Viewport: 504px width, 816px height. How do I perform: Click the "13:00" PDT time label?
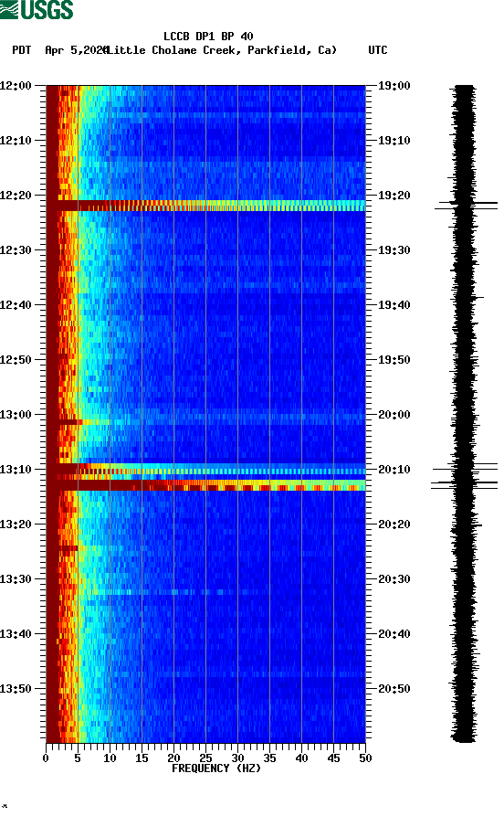click(x=16, y=415)
